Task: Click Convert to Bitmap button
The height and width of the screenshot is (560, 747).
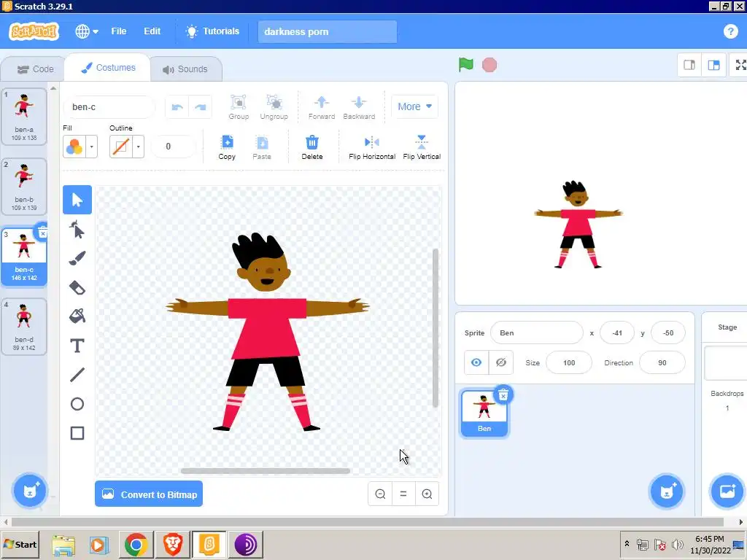Action: (x=149, y=494)
